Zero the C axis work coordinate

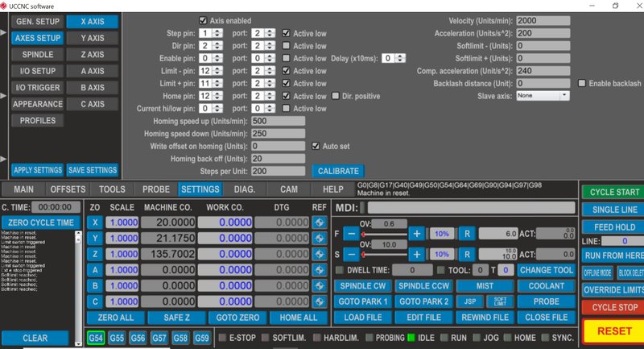[x=95, y=301]
